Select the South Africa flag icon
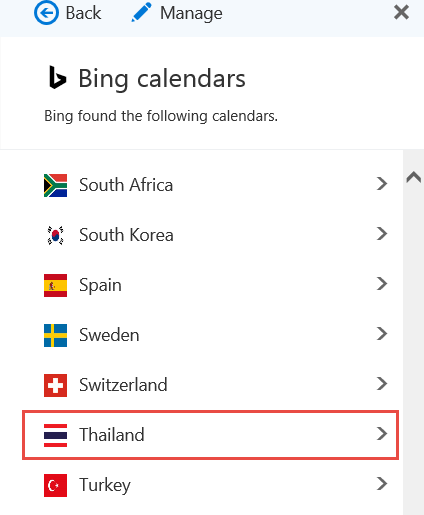 [55, 185]
